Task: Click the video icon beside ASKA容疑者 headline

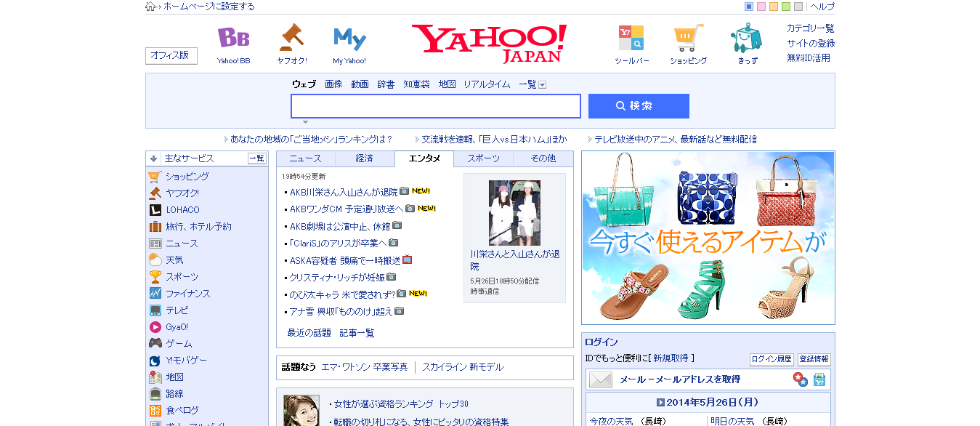Action: [408, 260]
